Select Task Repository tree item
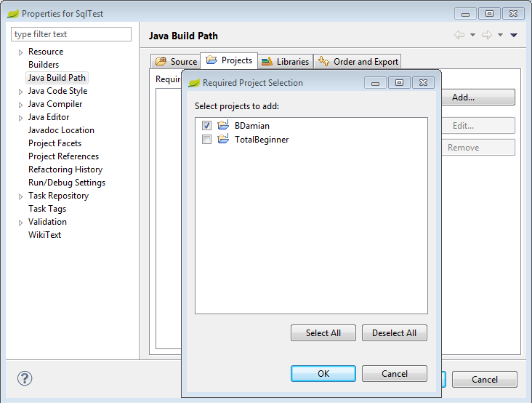The image size is (532, 403). click(58, 196)
